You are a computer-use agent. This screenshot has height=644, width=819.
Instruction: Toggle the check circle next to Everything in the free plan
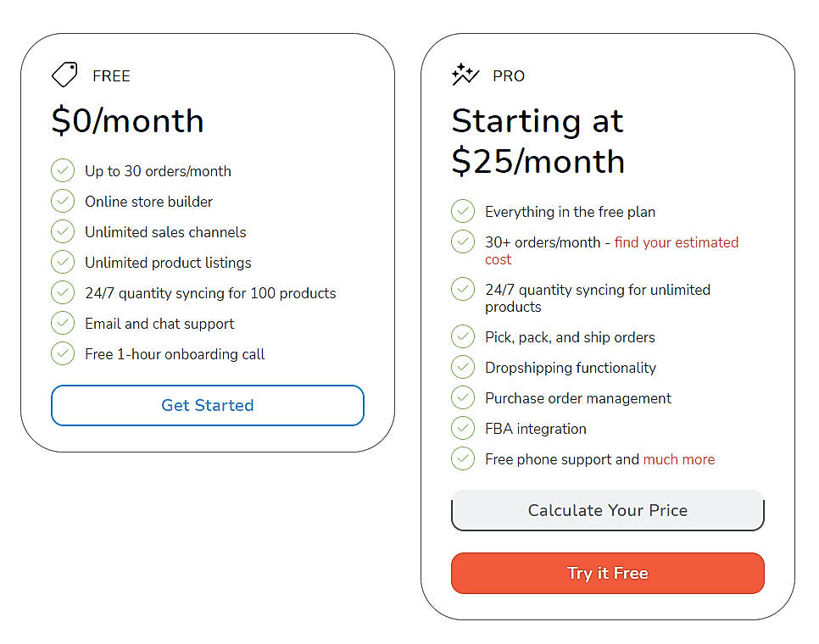click(463, 211)
